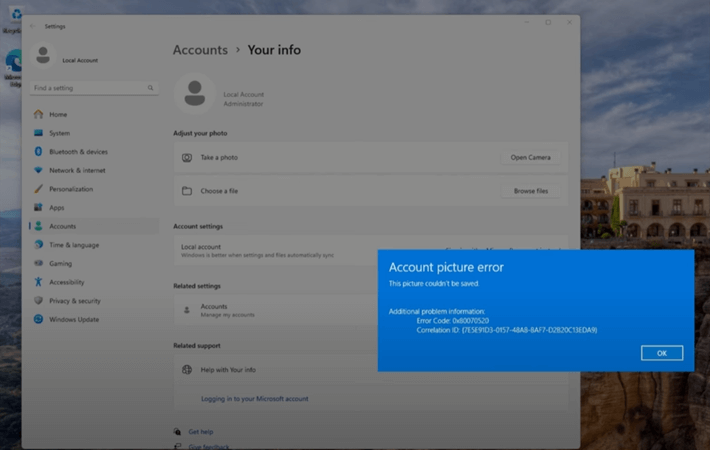The height and width of the screenshot is (450, 710).
Task: Click the Choose a file folder icon
Action: tap(187, 191)
